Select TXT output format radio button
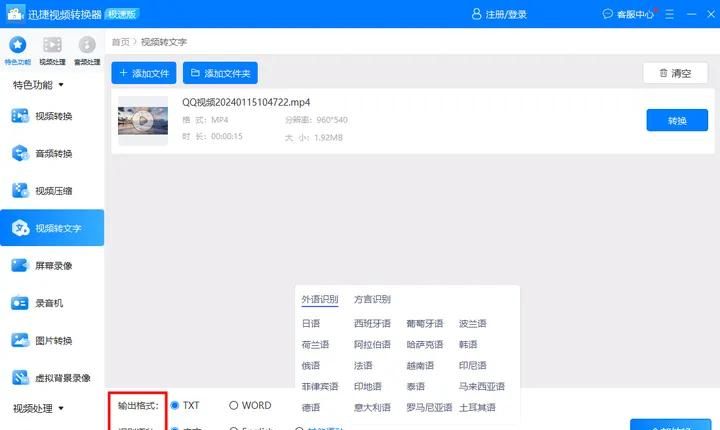 (x=174, y=405)
